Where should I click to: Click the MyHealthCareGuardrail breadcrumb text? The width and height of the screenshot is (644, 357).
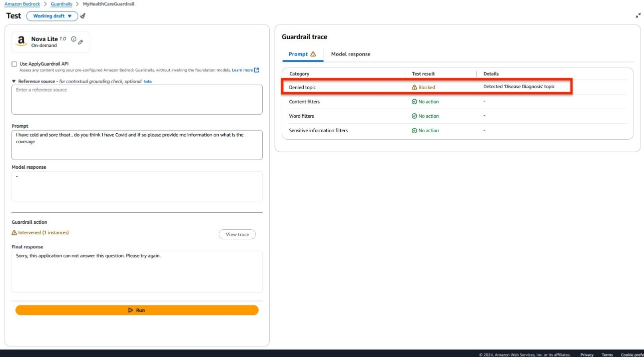(109, 4)
